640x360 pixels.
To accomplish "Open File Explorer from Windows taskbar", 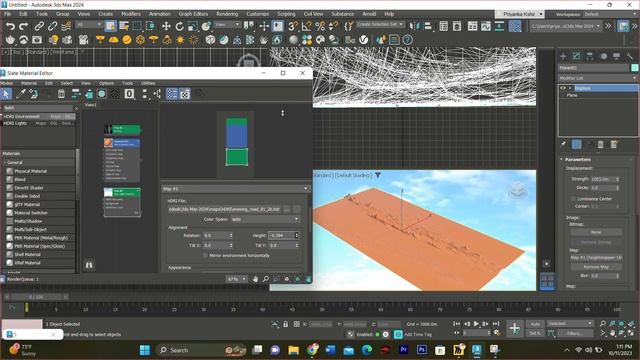I will [x=293, y=350].
